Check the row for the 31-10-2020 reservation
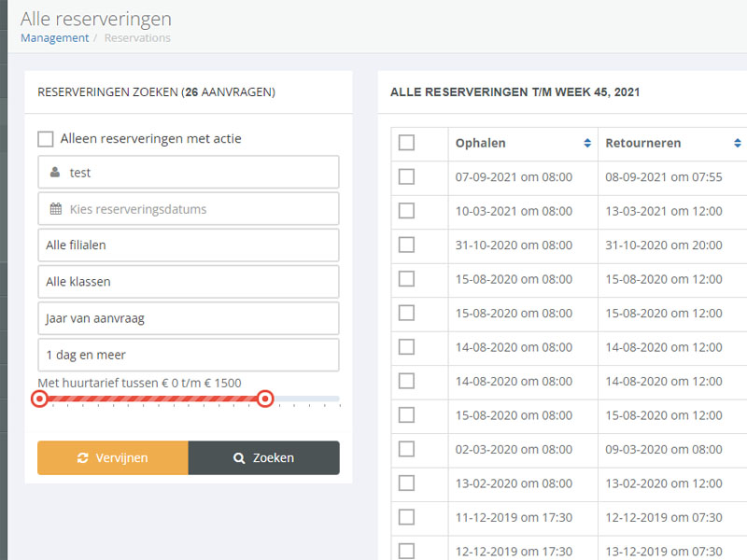 click(x=406, y=245)
